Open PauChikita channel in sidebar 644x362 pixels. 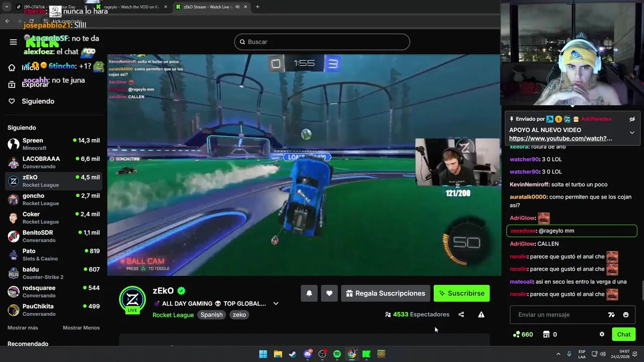pos(53,310)
